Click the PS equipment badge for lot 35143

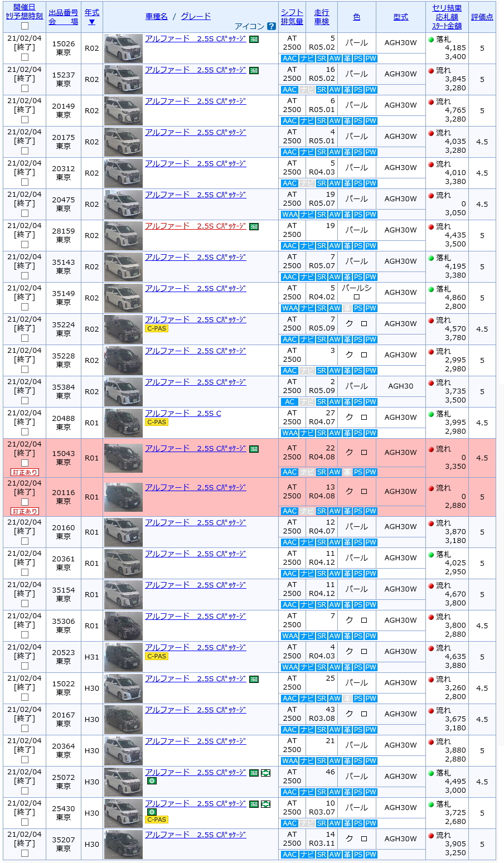click(358, 277)
